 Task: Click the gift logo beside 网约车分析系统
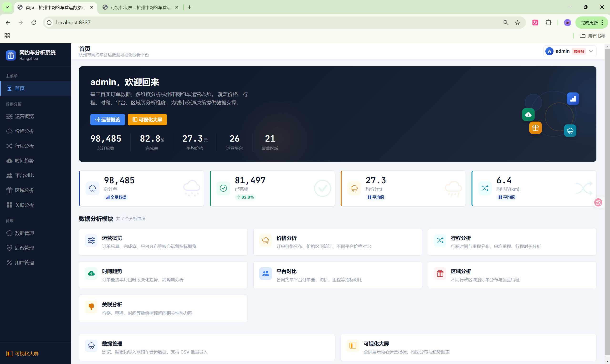click(10, 56)
